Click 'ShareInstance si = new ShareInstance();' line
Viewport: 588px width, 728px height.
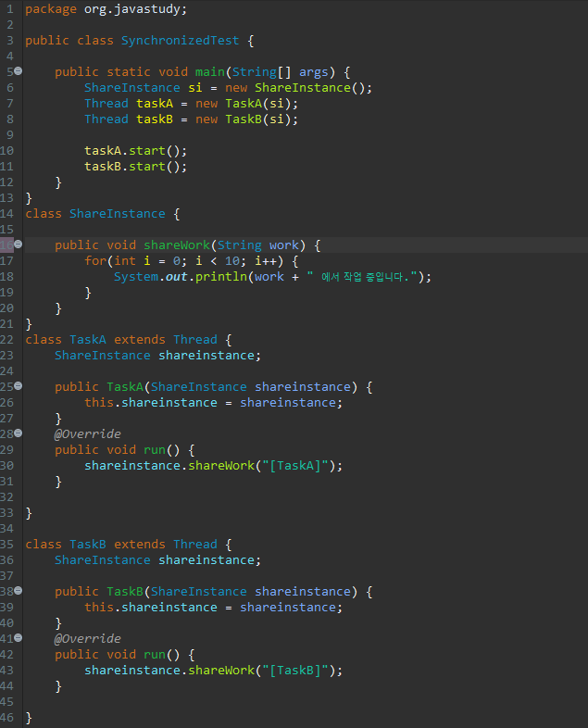pyautogui.click(x=228, y=88)
